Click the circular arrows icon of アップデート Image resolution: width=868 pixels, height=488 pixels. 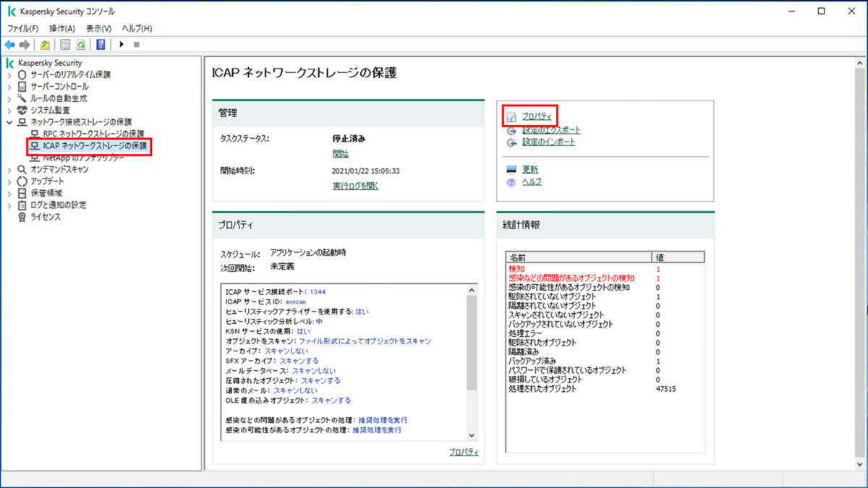pyautogui.click(x=22, y=181)
